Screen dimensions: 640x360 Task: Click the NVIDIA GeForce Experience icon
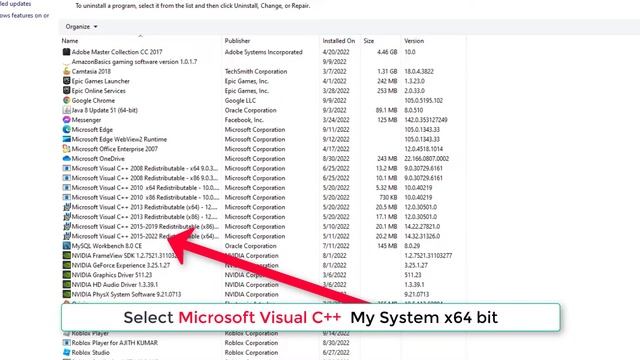[x=67, y=265]
